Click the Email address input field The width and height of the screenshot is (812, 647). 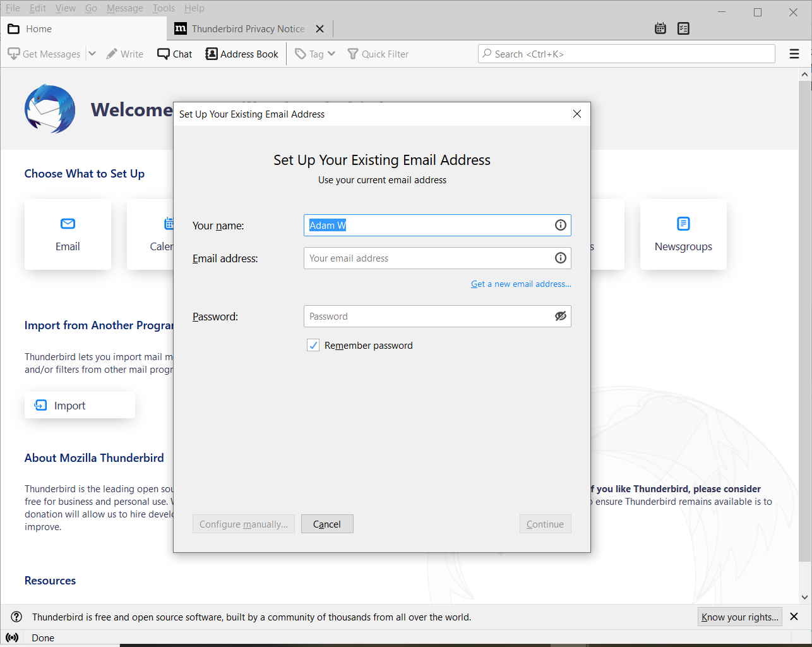coord(437,258)
